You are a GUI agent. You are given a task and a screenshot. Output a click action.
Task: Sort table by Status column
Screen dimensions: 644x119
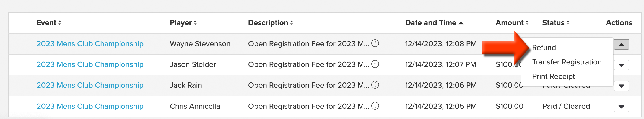click(556, 23)
